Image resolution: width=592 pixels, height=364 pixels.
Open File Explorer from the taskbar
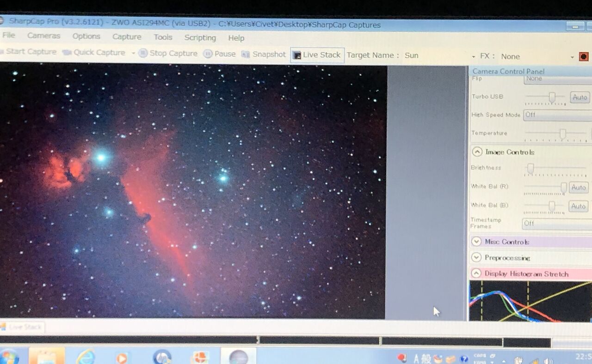tap(47, 357)
